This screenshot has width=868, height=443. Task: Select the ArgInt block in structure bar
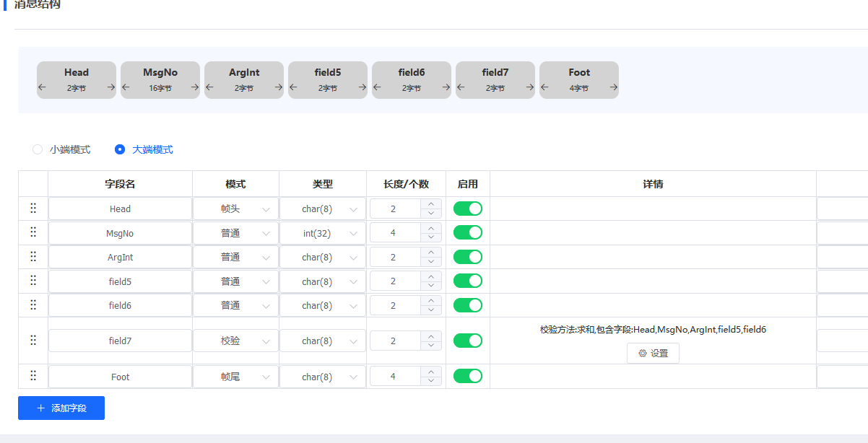(244, 73)
